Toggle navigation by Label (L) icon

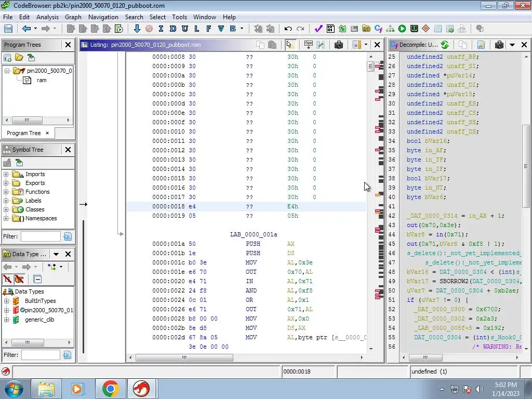(197, 29)
